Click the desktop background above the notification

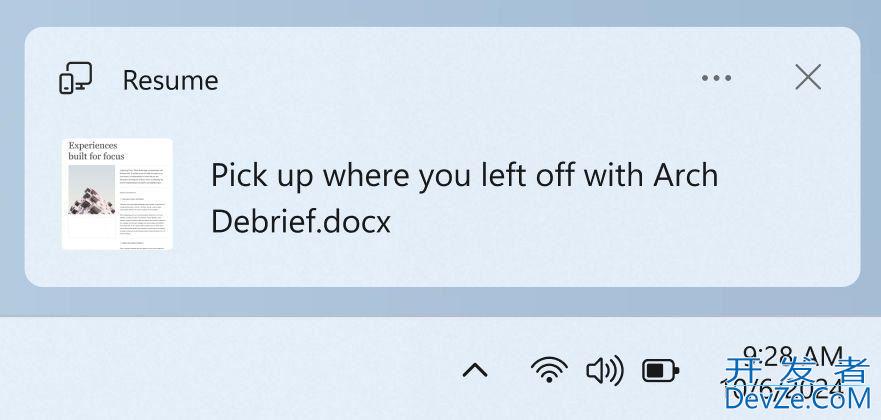point(440,12)
